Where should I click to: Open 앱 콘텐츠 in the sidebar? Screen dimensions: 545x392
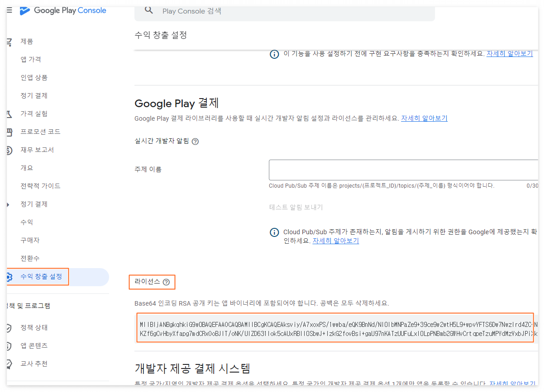click(x=34, y=345)
